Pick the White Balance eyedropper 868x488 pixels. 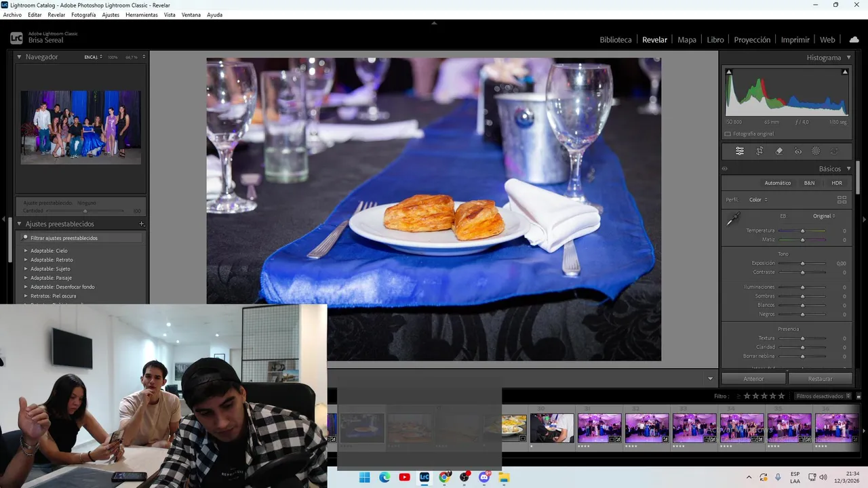tap(734, 219)
